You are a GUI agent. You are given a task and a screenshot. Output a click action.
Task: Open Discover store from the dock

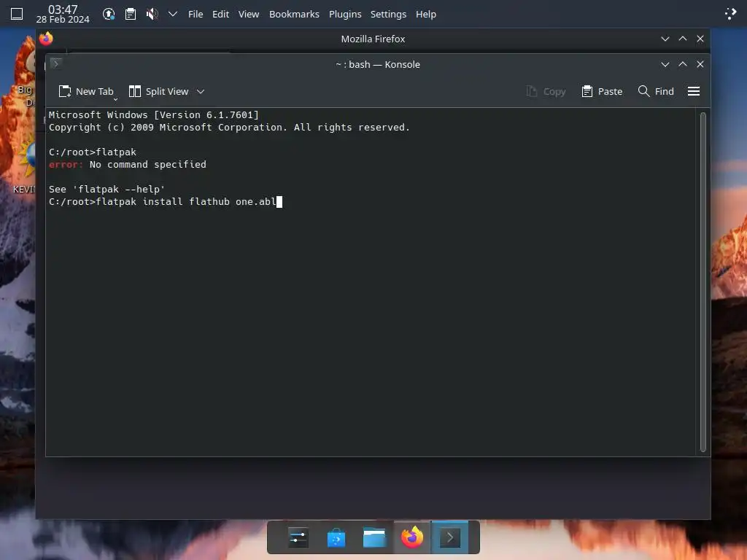tap(336, 537)
